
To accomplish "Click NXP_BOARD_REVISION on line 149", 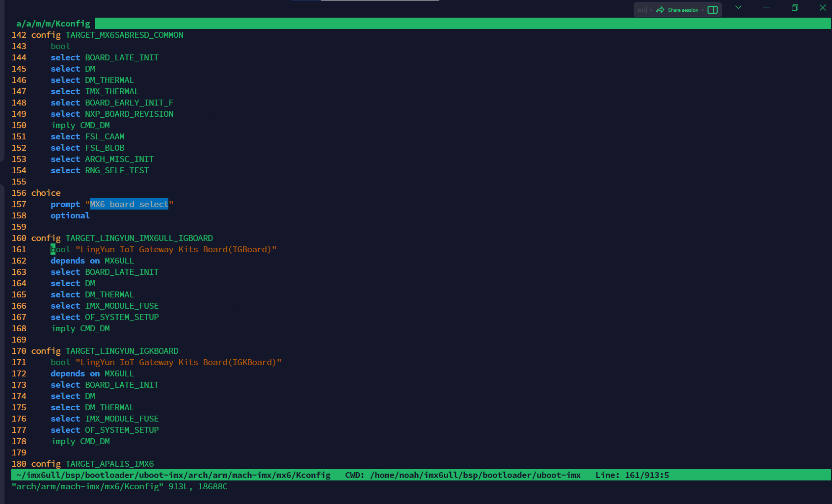I will 129,114.
